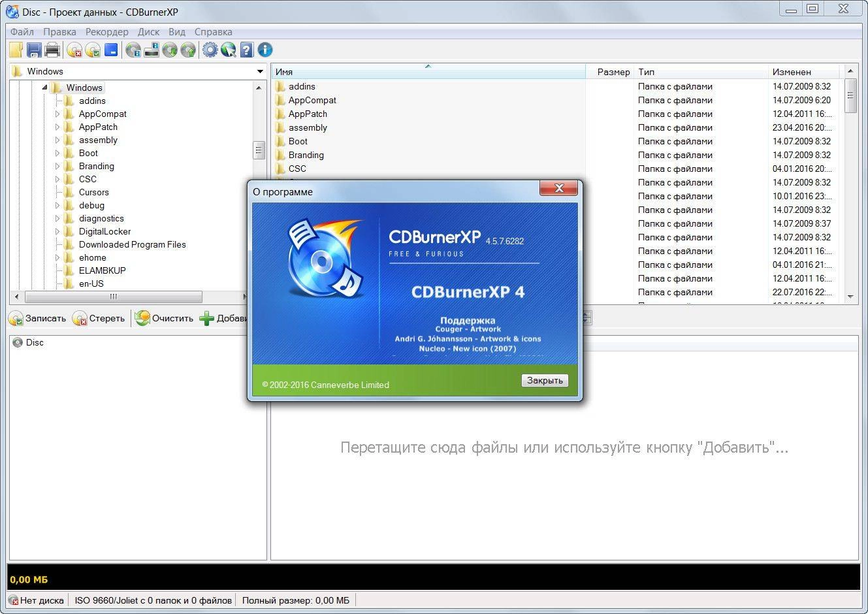Click the ISO 9660/Joliet status bar entry
The height and width of the screenshot is (614, 868).
click(x=153, y=600)
